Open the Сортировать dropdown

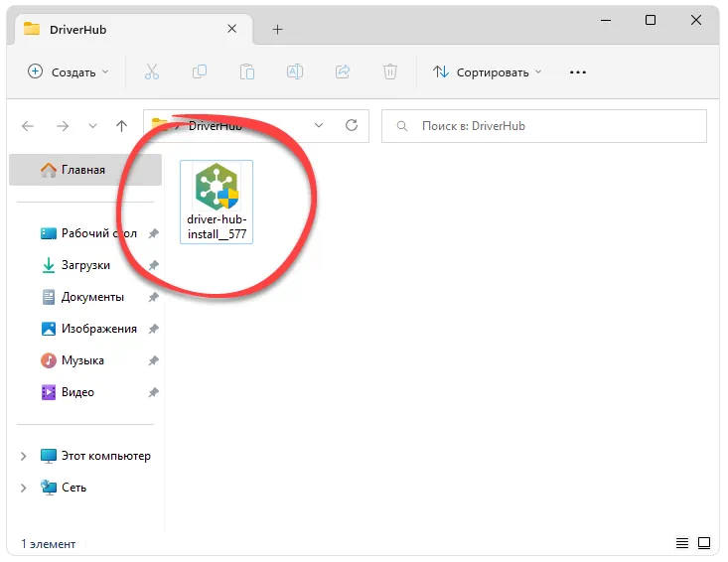(x=487, y=71)
